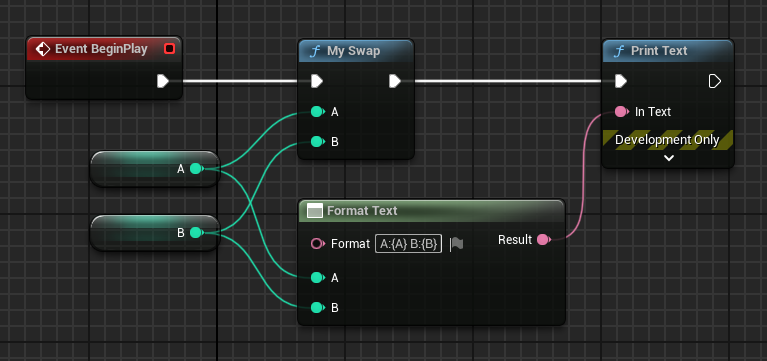Select argument pin A on Format Text
The image size is (767, 361).
point(317,278)
